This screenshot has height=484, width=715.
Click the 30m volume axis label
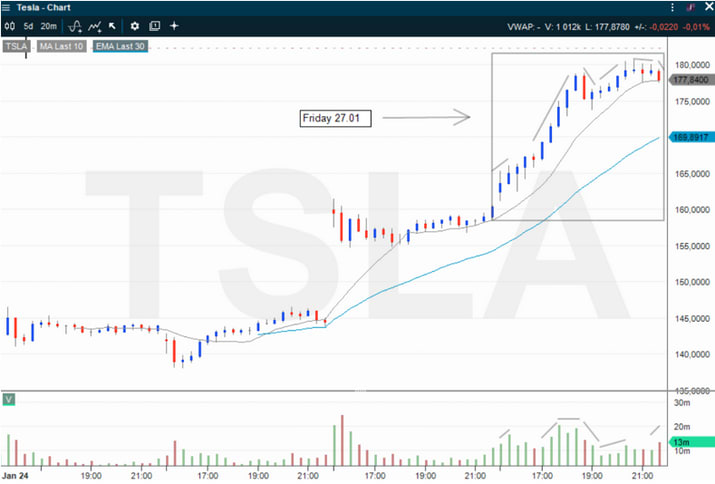click(x=682, y=403)
